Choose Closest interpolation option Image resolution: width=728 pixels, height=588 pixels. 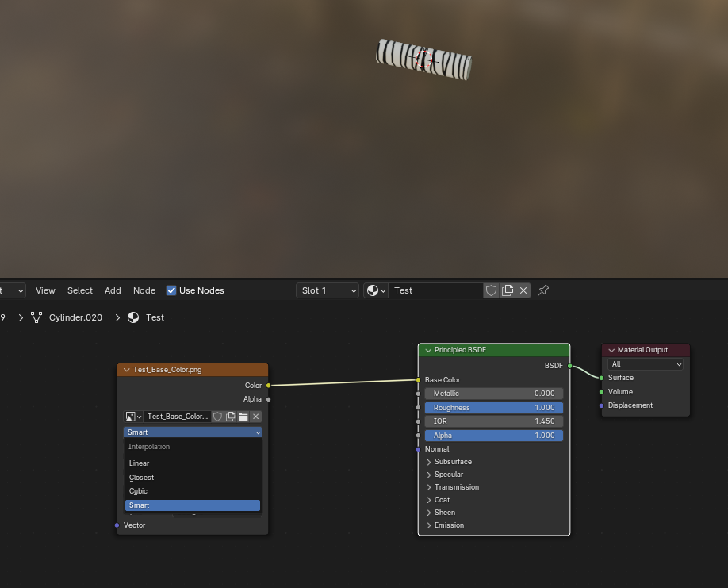(193, 478)
